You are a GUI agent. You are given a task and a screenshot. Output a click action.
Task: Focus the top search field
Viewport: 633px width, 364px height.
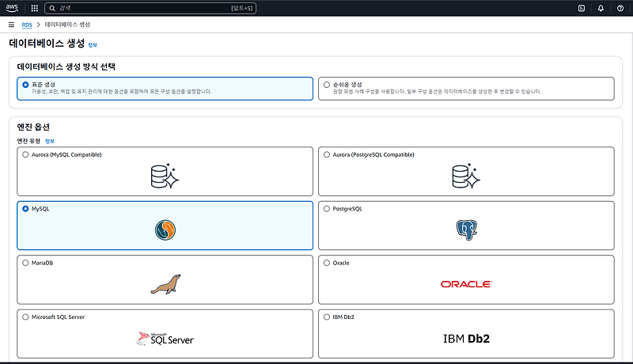pyautogui.click(x=150, y=8)
